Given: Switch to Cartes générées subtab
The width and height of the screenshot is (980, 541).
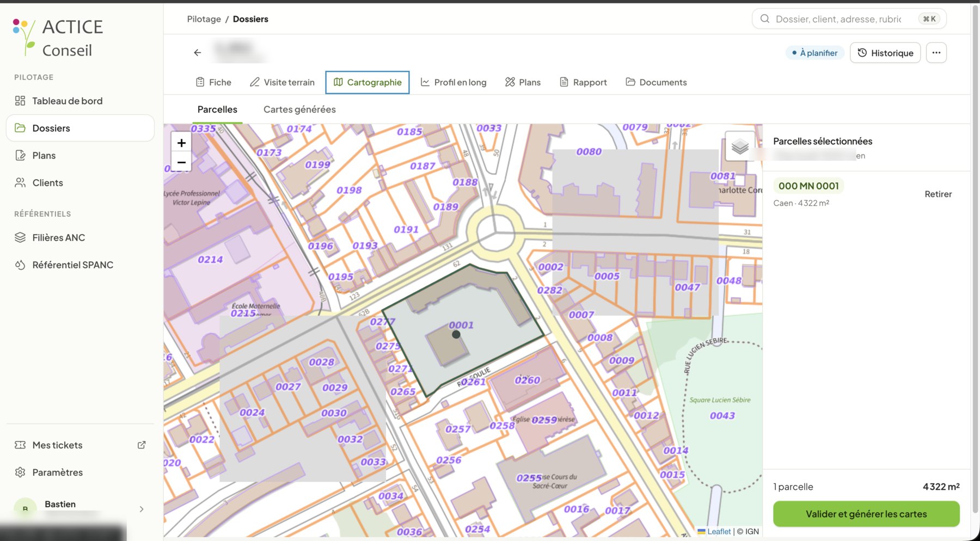Looking at the screenshot, I should [x=299, y=109].
